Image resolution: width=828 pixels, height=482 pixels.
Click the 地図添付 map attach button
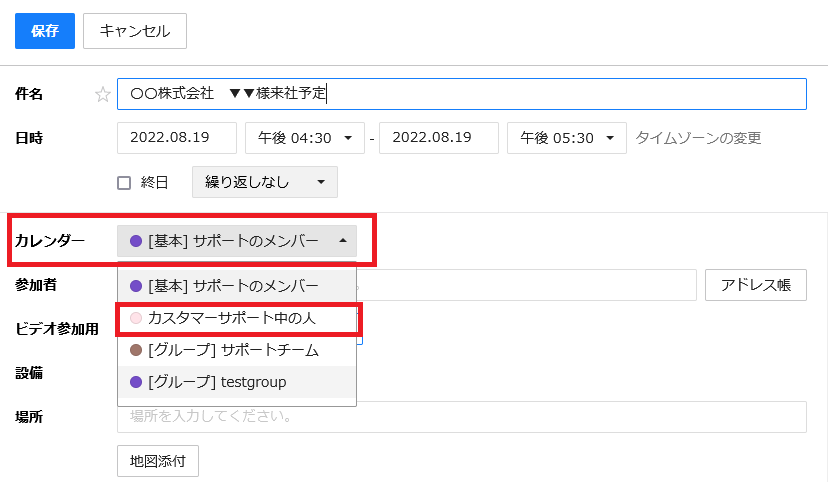[158, 461]
